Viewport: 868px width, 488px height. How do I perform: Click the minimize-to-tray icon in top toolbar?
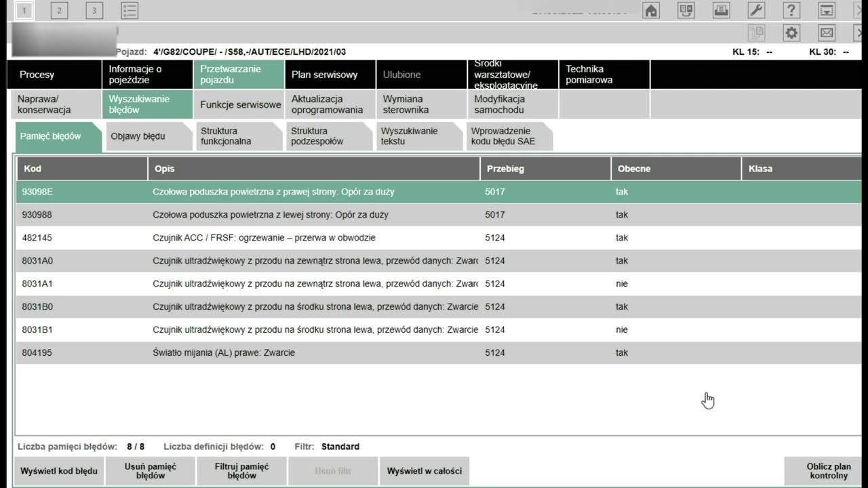coord(827,10)
